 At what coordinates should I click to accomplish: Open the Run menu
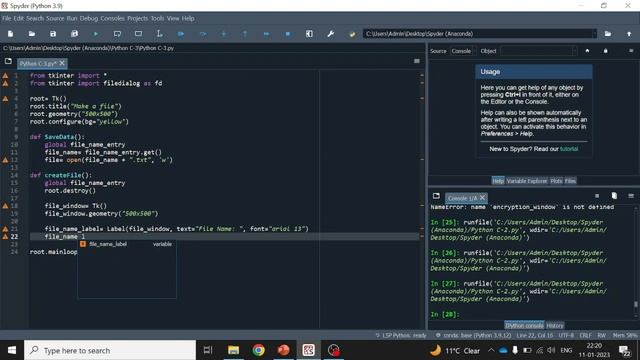click(x=72, y=18)
